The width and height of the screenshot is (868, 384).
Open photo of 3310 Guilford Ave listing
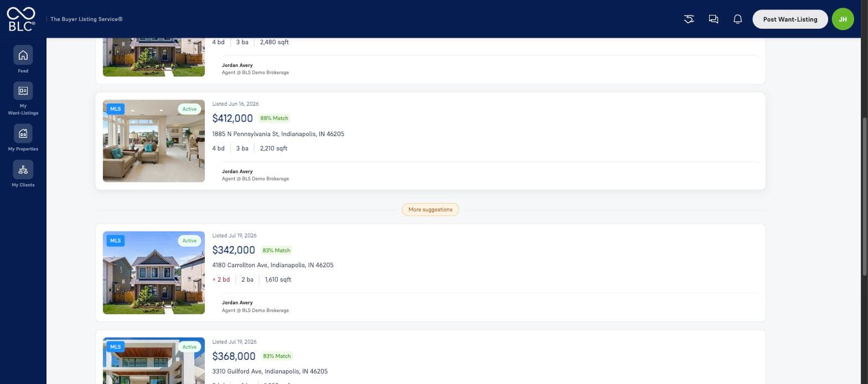(x=154, y=361)
